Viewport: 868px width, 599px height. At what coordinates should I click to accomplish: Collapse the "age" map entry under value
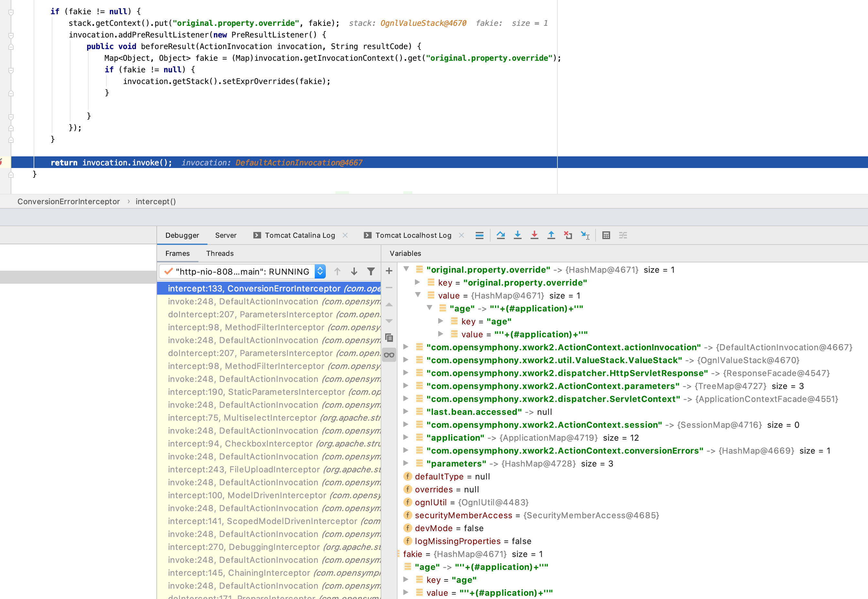point(429,308)
